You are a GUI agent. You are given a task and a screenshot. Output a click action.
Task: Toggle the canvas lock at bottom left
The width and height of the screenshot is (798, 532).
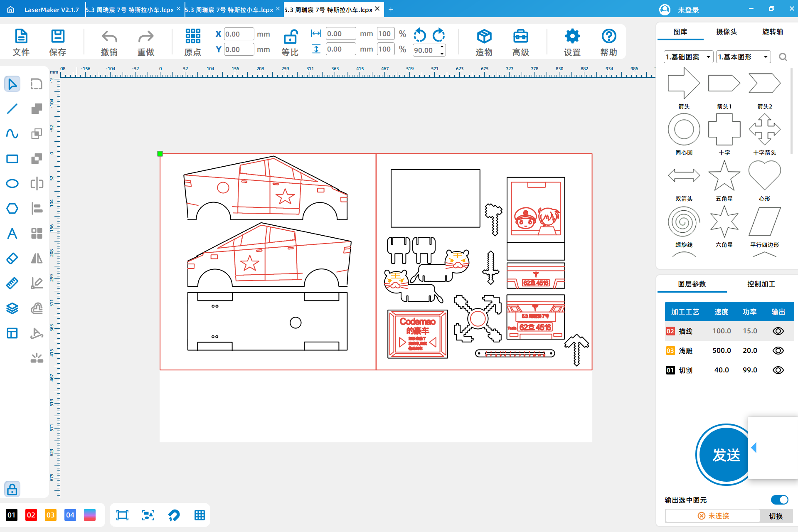[12, 489]
